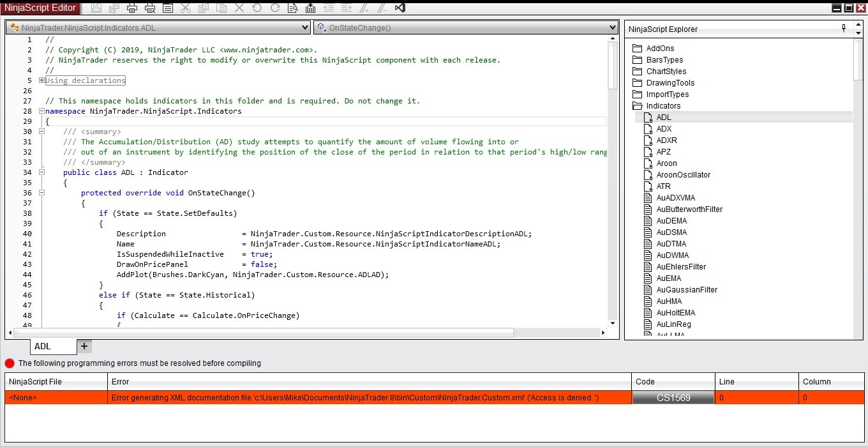Collapse the namespace block at line 28

point(42,111)
